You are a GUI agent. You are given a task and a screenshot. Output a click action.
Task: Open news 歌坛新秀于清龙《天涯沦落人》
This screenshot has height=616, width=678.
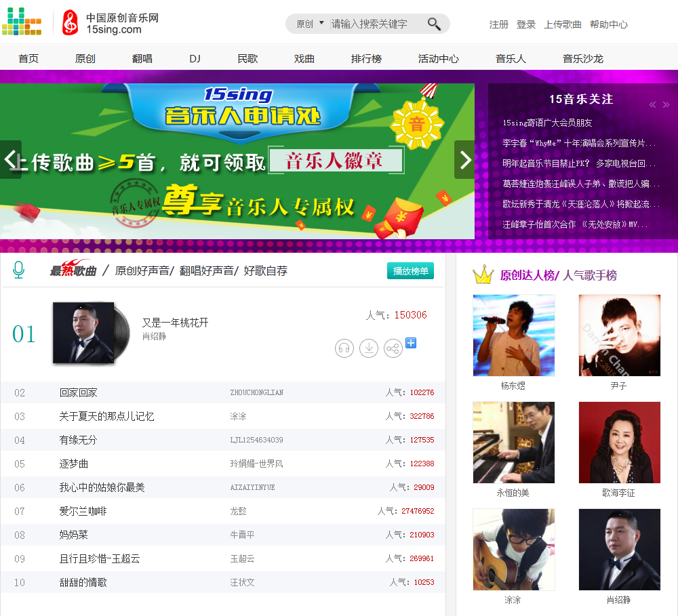click(581, 204)
